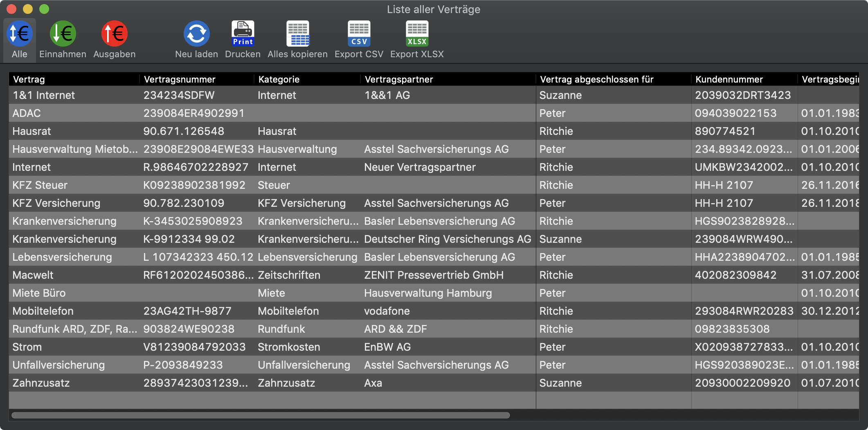Click the EnBW AG partner cell
868x430 pixels.
tap(387, 347)
